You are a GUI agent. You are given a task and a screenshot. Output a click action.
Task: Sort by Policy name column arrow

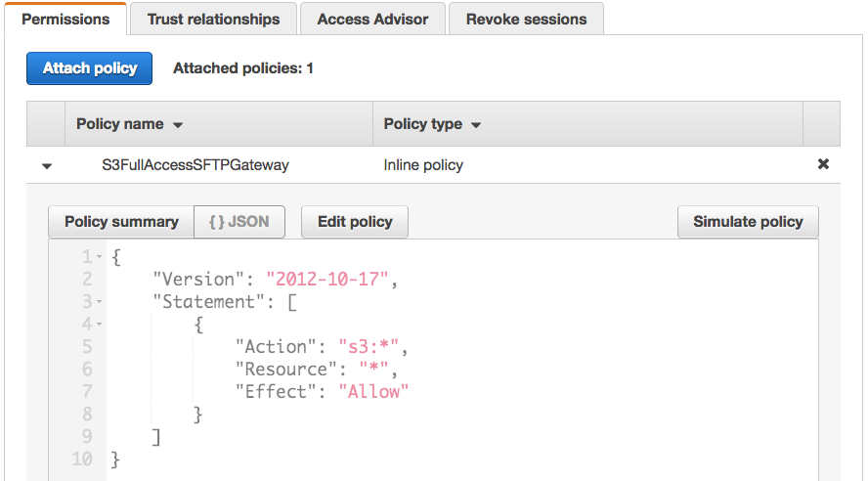pos(178,125)
